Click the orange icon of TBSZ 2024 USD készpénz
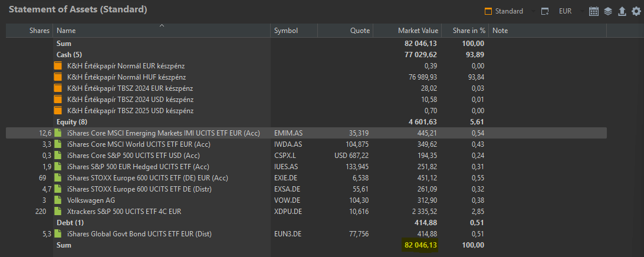Screen dimensions: 644x257 coord(58,100)
